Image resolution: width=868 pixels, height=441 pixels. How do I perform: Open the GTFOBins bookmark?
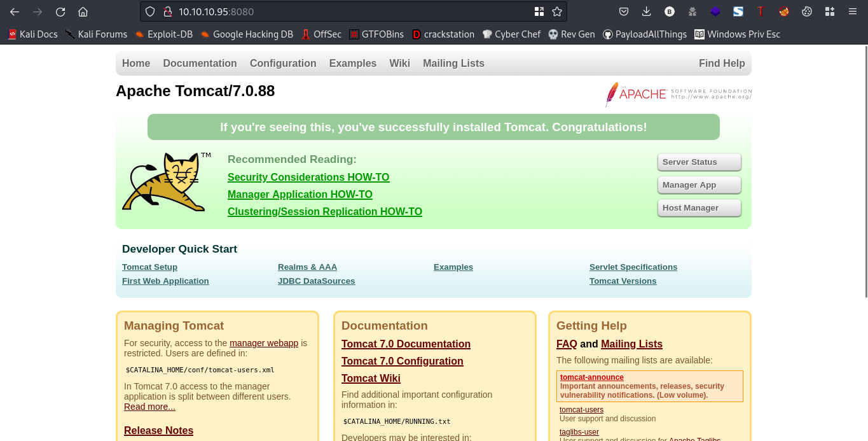coord(376,34)
